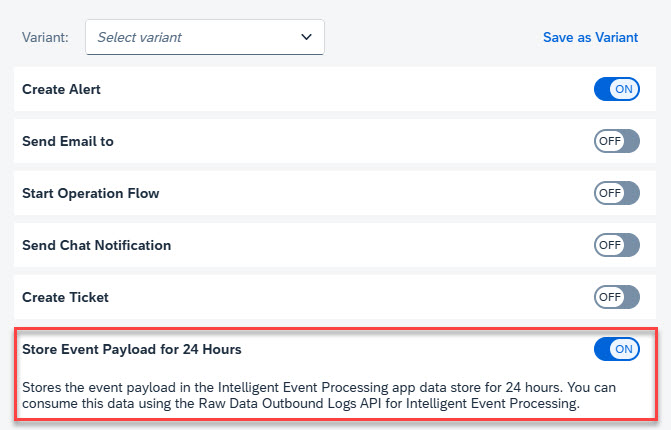Enable the Send Email to toggle
Screen dimensions: 671x430
(x=616, y=141)
